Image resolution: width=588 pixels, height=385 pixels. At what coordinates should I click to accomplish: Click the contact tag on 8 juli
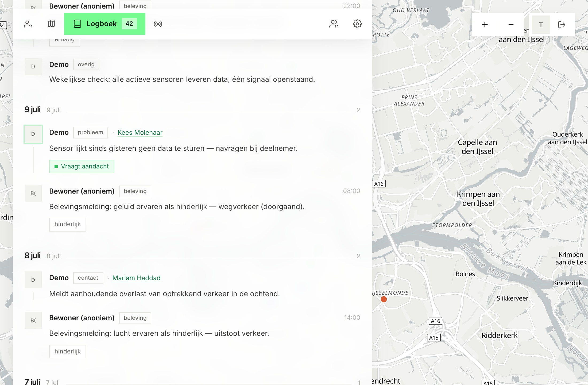(x=88, y=278)
